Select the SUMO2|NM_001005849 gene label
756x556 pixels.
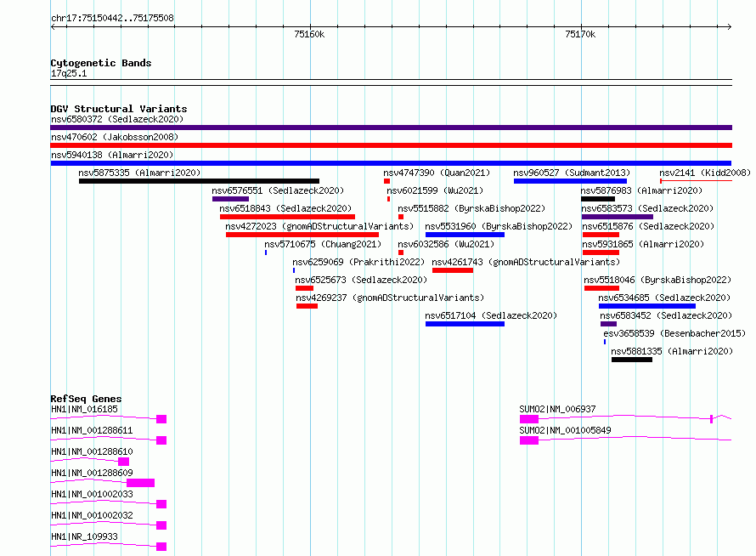click(x=565, y=430)
